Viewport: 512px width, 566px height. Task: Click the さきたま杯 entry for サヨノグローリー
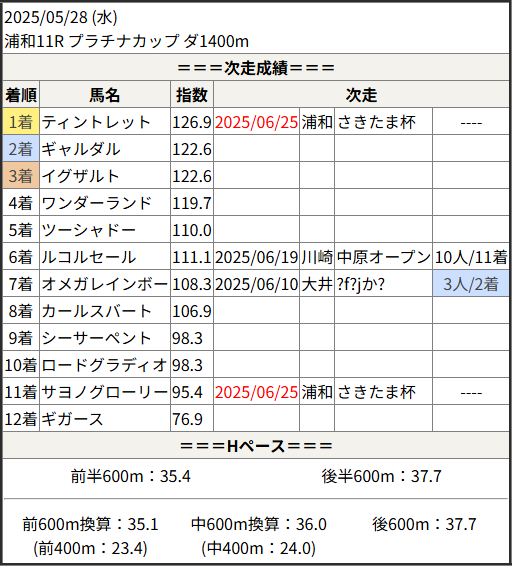(377, 392)
